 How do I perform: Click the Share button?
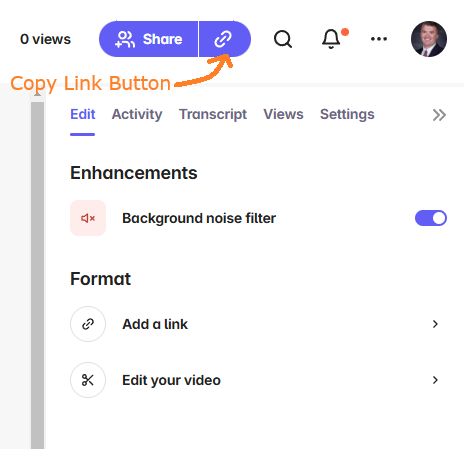click(x=148, y=39)
